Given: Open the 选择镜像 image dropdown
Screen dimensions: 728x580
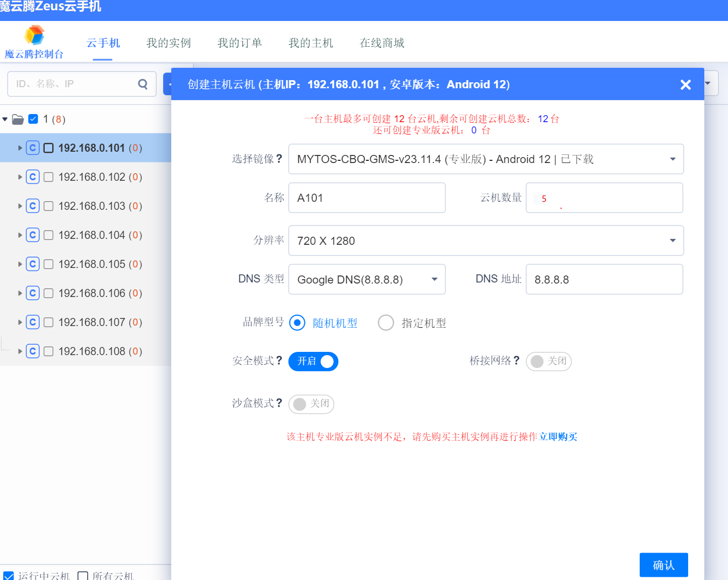Looking at the screenshot, I should [x=486, y=159].
